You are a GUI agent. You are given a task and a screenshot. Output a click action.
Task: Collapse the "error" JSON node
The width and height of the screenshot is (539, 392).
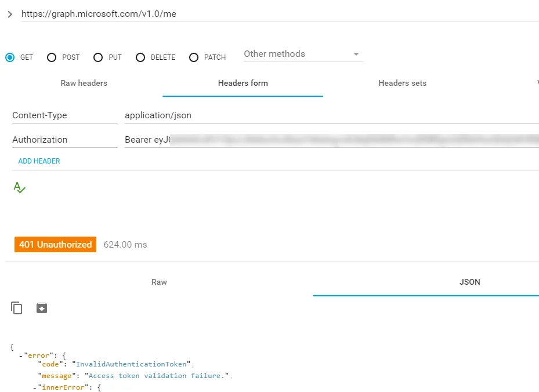pyautogui.click(x=21, y=355)
